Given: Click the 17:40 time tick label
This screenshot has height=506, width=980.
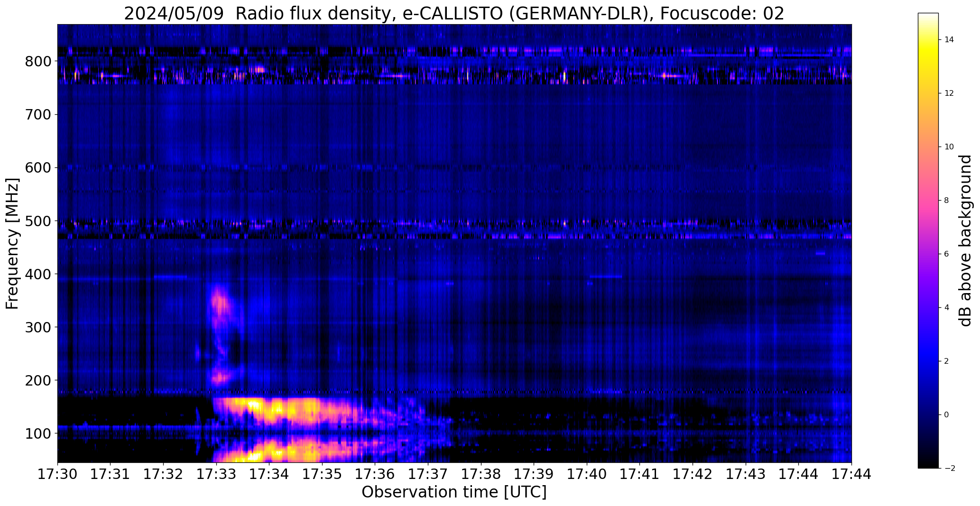Looking at the screenshot, I should [x=587, y=475].
